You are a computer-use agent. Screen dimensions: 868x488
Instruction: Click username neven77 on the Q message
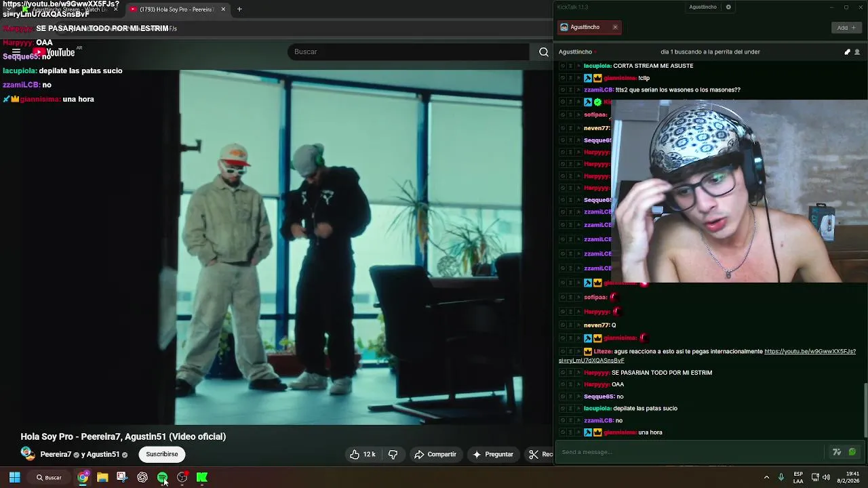(x=597, y=325)
